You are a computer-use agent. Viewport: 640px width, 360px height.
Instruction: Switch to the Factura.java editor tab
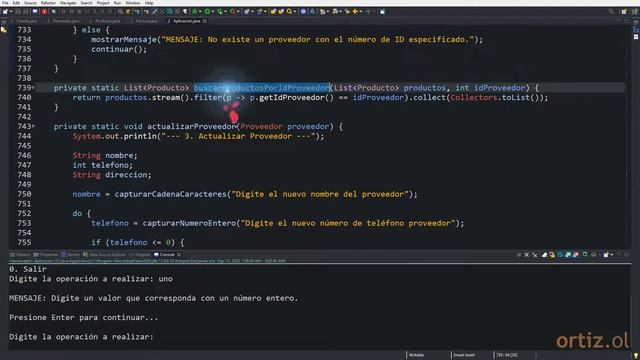tap(146, 21)
